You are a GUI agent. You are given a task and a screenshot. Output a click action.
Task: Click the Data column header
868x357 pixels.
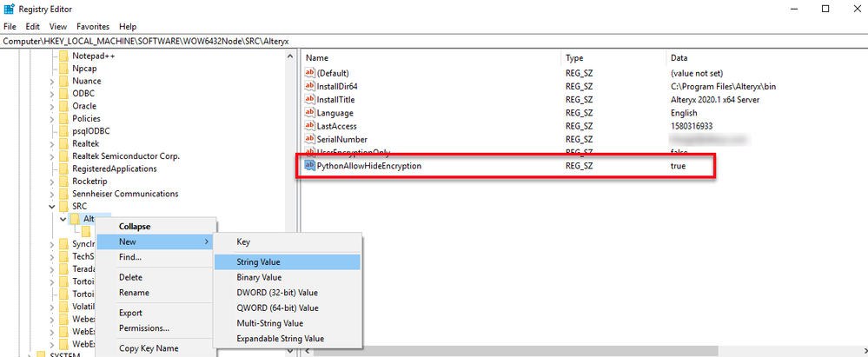point(766,57)
